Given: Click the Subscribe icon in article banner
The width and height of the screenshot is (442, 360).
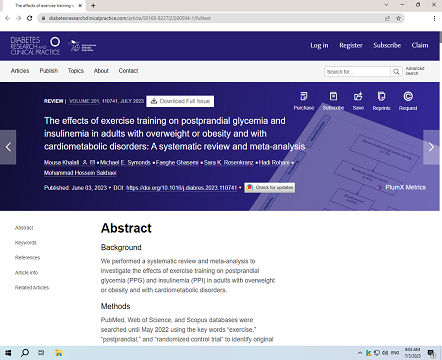Looking at the screenshot, I should click(x=333, y=96).
